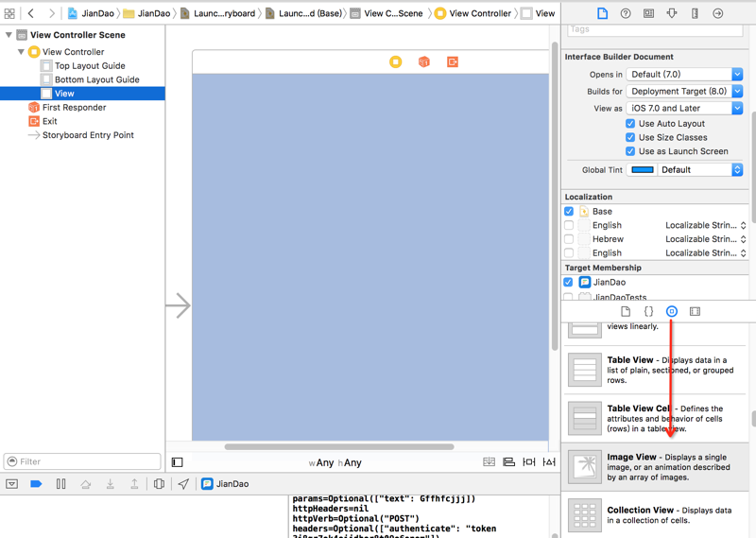Show the File Template library
The image size is (756, 538).
point(626,311)
